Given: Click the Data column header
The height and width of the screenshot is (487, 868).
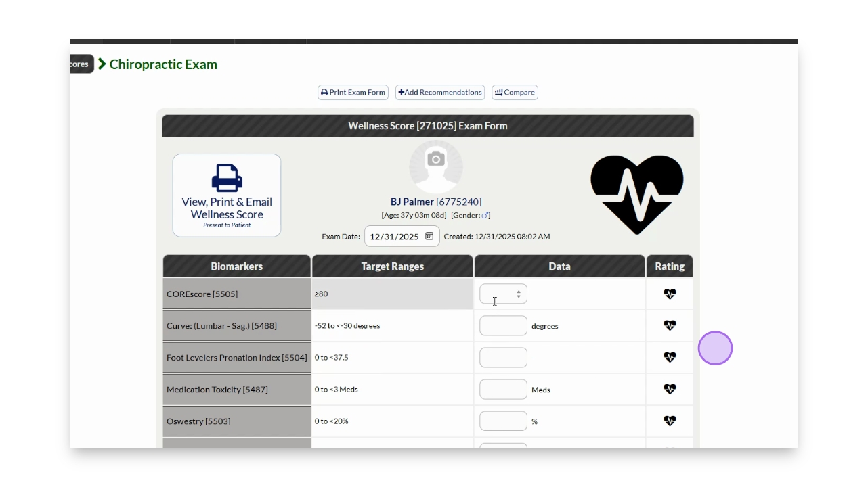Looking at the screenshot, I should pyautogui.click(x=559, y=266).
